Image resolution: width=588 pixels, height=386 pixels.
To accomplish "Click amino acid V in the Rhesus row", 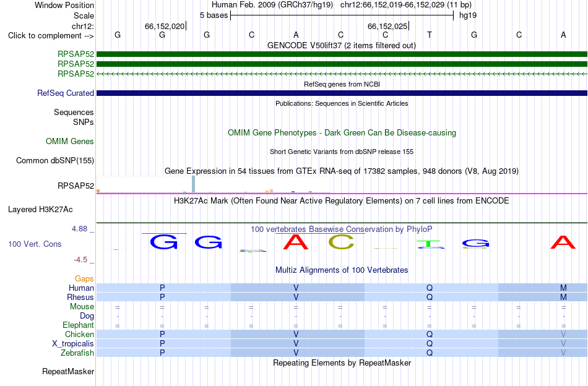I will [296, 297].
